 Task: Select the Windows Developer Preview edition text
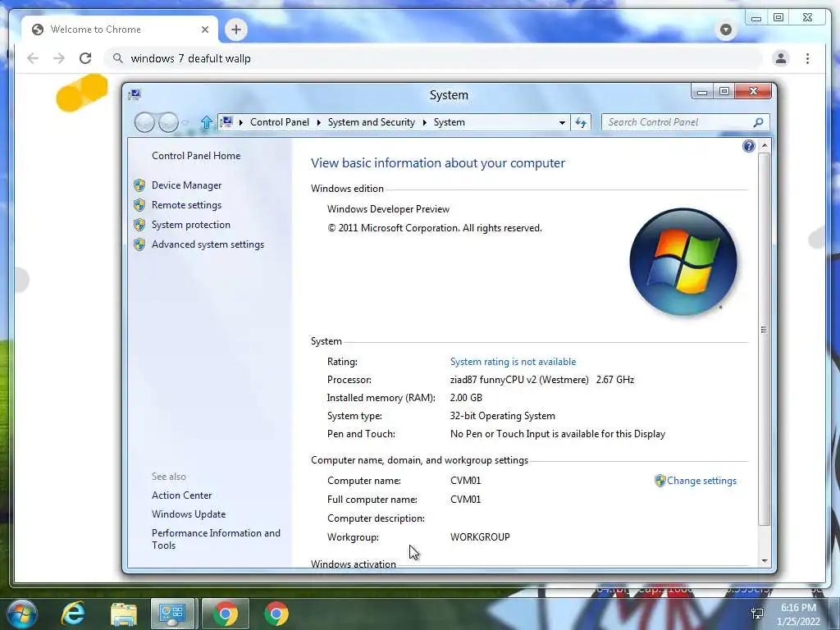coord(388,209)
